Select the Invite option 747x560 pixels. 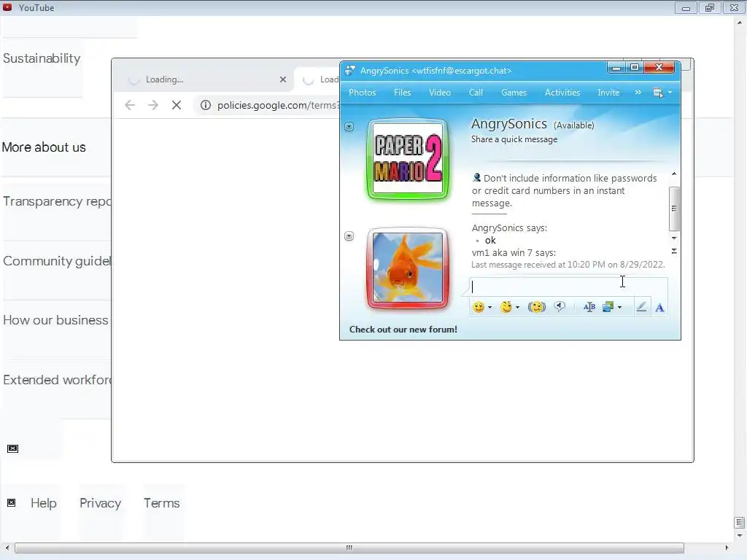(x=608, y=93)
